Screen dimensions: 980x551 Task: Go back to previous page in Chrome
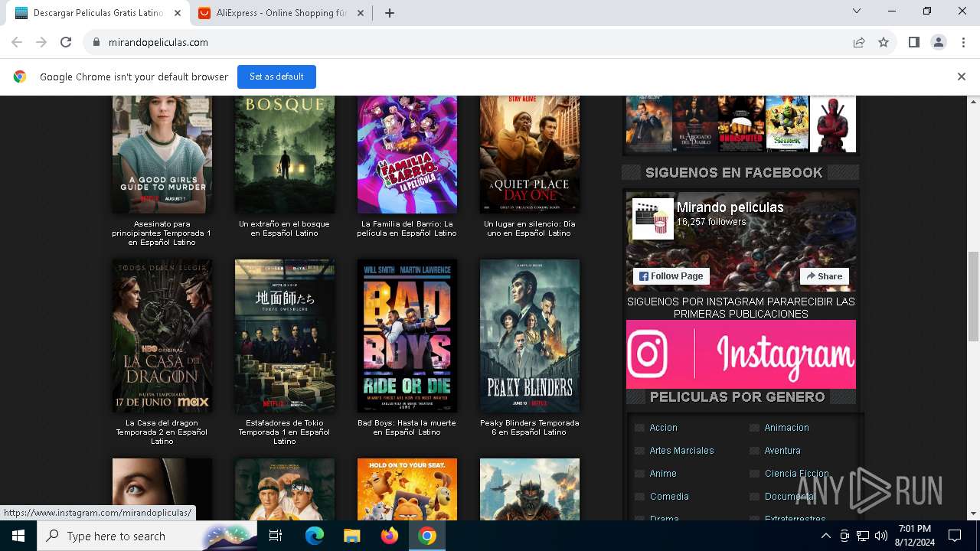tap(17, 42)
